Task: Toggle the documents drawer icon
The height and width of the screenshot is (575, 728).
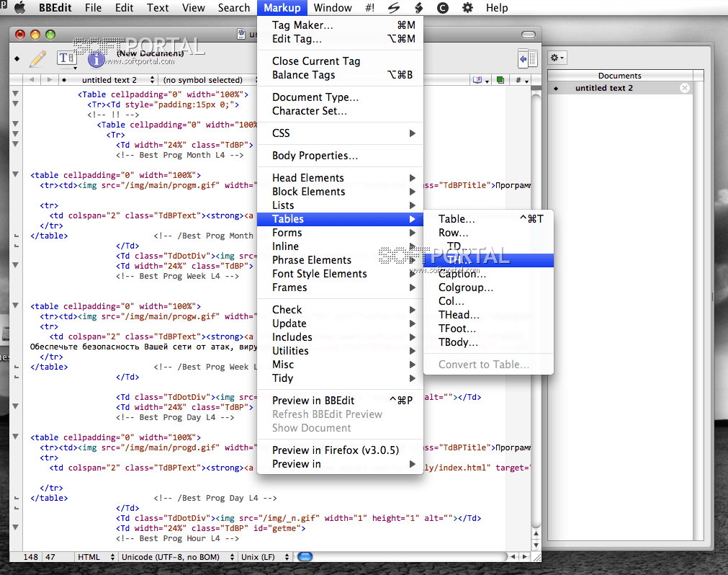Action: [528, 58]
